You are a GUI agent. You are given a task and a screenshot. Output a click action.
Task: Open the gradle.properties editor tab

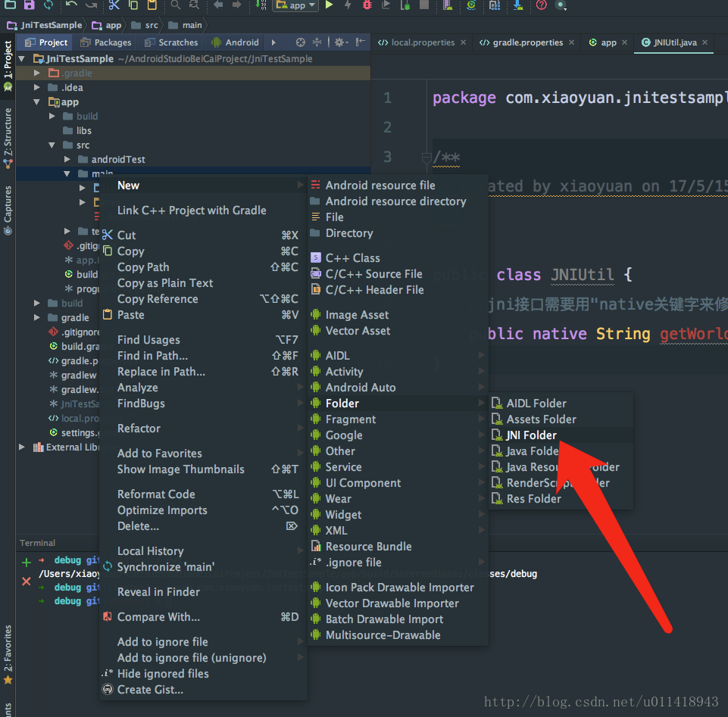tap(527, 42)
